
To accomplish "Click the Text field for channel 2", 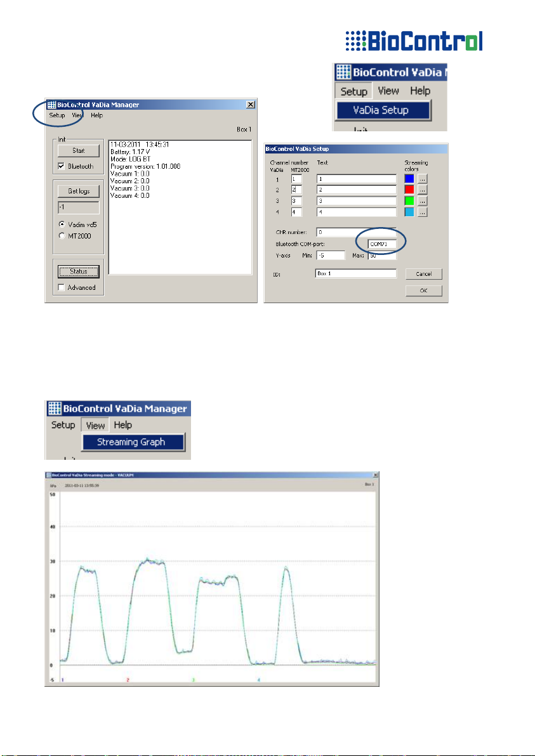I will [357, 190].
